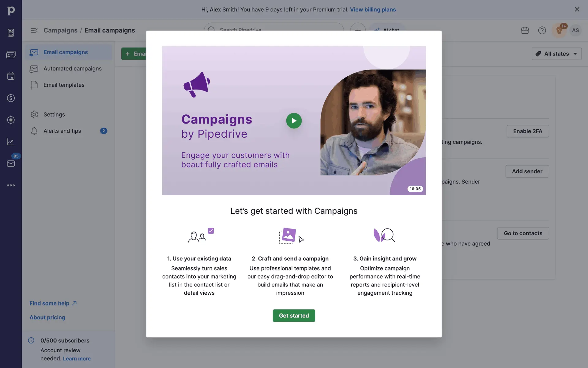Image resolution: width=588 pixels, height=368 pixels.
Task: Open Contacts card icon in left sidebar
Action: (11, 55)
